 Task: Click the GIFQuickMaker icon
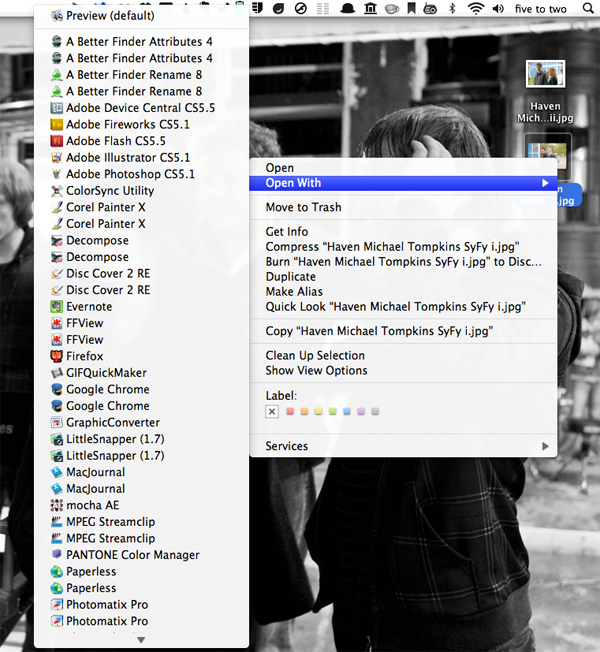[57, 373]
